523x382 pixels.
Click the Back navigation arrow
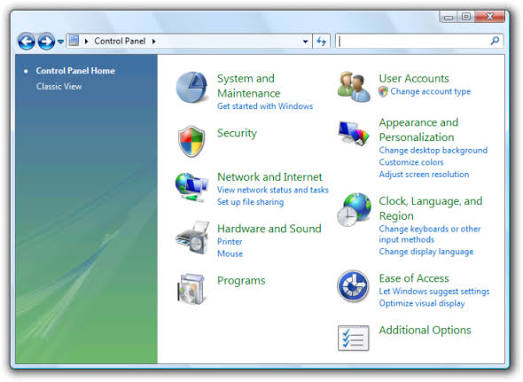[x=26, y=41]
